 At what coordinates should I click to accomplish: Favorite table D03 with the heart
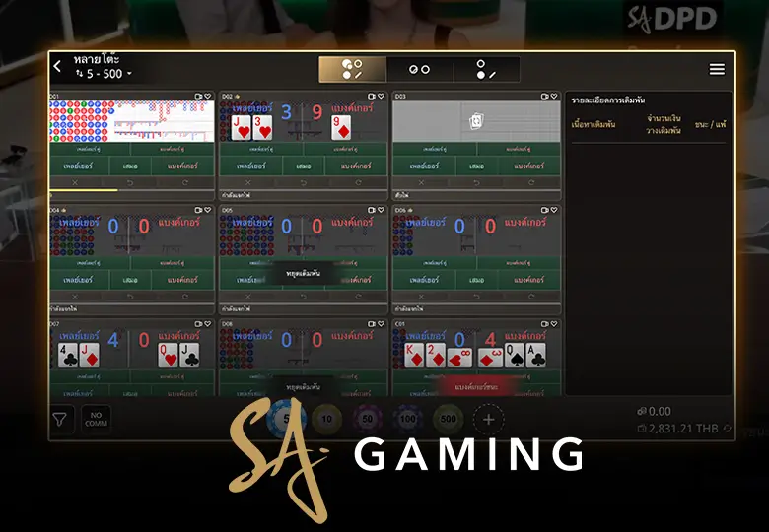554,96
